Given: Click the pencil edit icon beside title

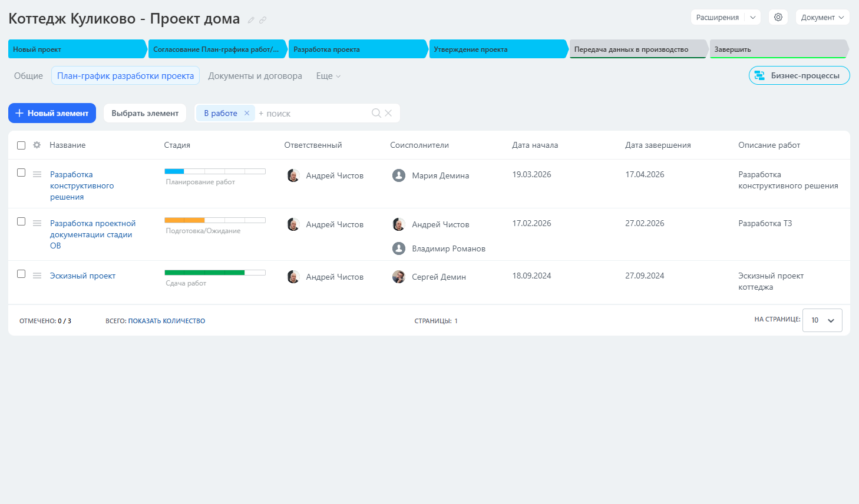Looking at the screenshot, I should pyautogui.click(x=251, y=20).
